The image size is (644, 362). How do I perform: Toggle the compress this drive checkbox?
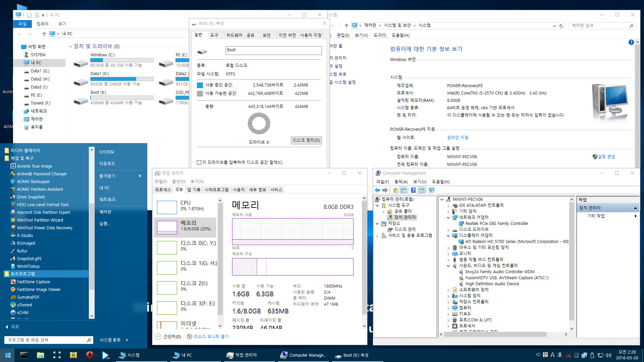[x=199, y=163]
